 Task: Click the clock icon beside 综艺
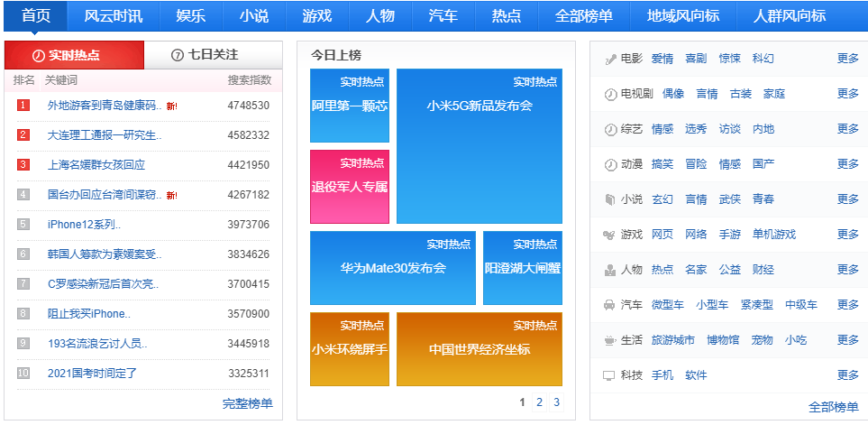pyautogui.click(x=610, y=130)
